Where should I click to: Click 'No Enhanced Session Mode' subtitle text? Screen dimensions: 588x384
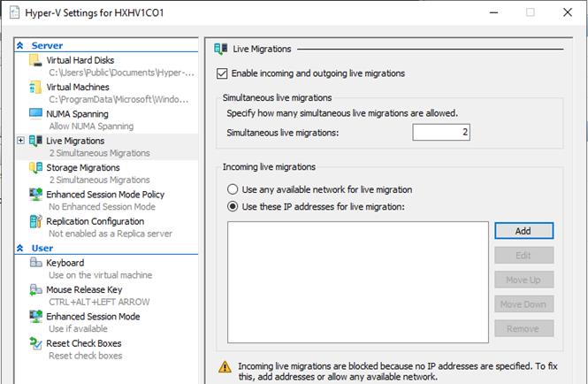click(102, 207)
